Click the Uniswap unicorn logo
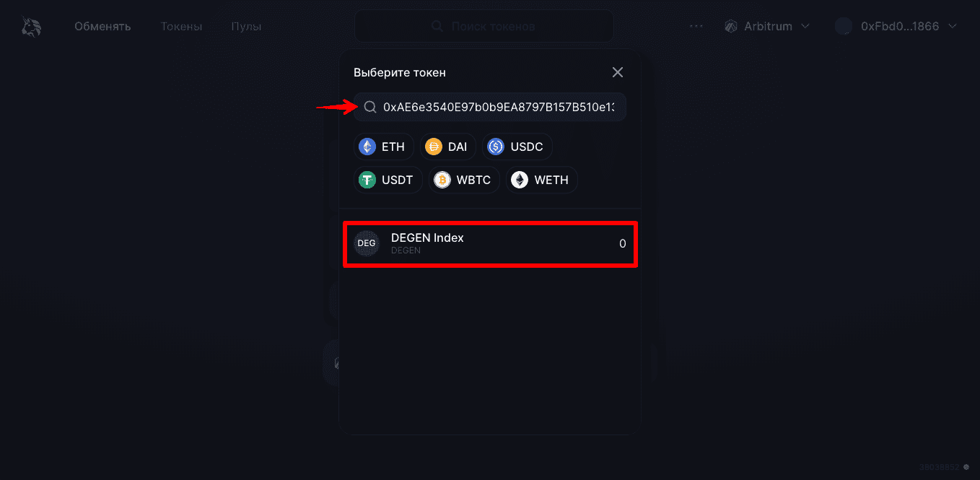This screenshot has height=480, width=980. tap(31, 27)
